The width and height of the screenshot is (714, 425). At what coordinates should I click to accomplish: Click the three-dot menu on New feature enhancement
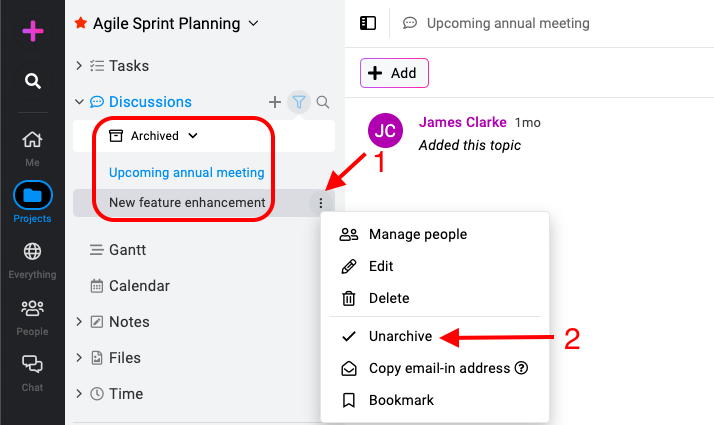321,203
